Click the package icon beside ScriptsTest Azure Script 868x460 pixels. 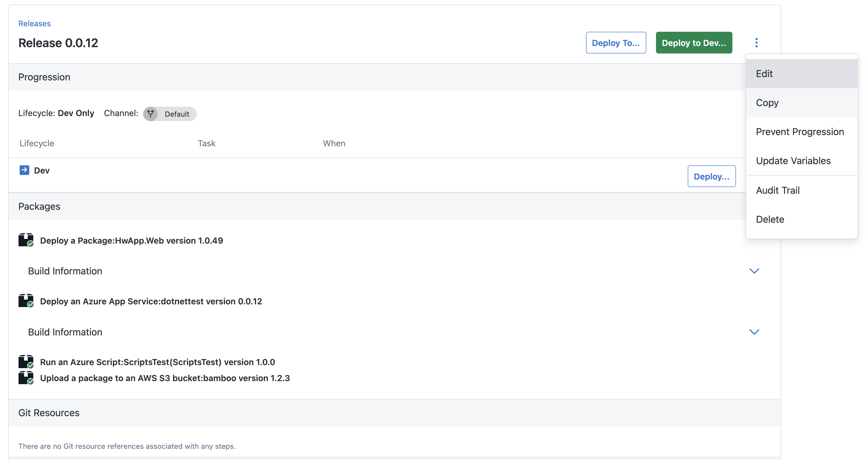[x=26, y=361]
